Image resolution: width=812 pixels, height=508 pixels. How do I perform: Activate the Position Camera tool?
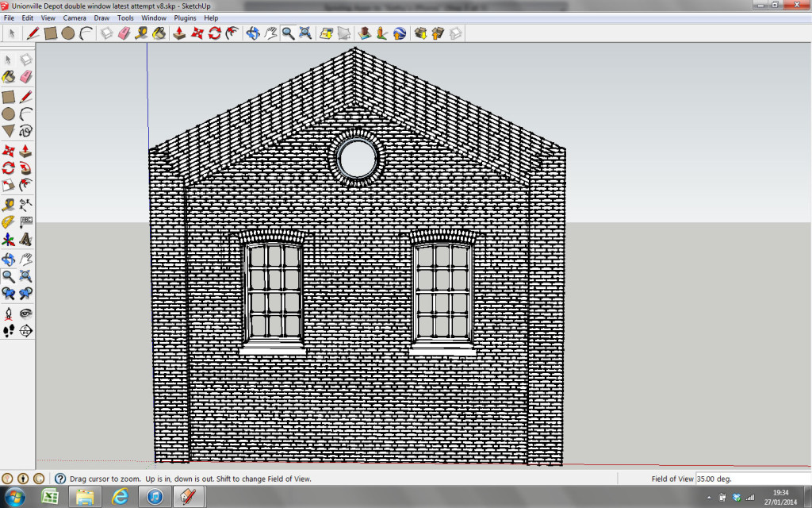[8, 314]
